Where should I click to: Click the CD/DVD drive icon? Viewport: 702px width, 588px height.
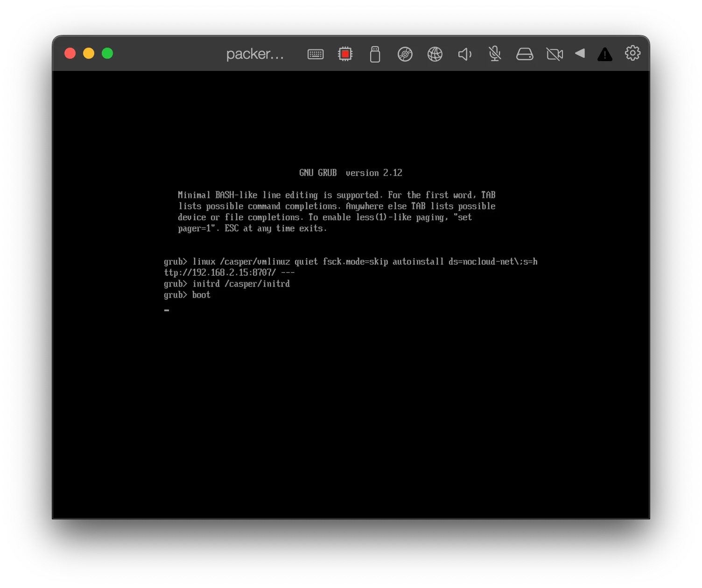coord(405,54)
